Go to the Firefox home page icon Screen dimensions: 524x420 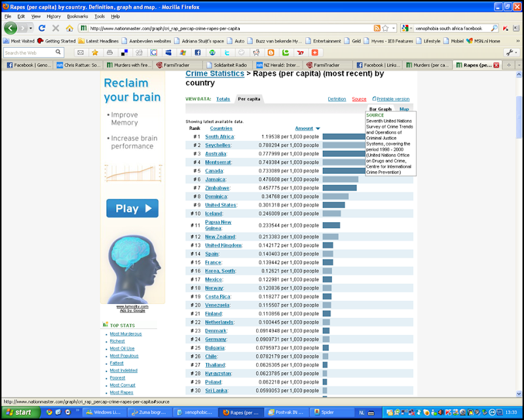(x=69, y=28)
